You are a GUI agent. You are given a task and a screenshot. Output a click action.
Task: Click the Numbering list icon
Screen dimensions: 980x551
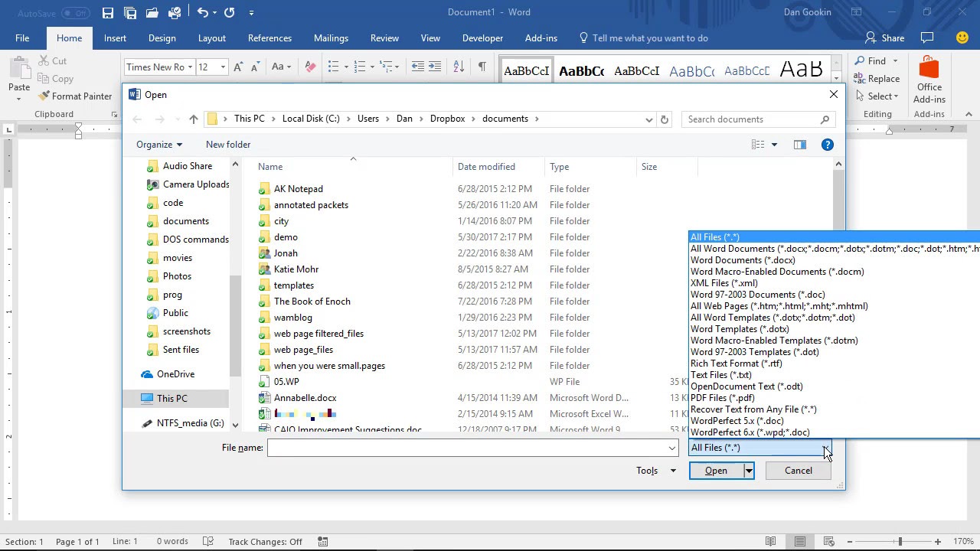click(x=361, y=67)
